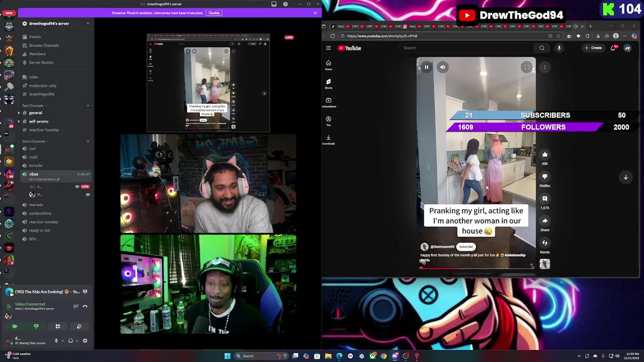644x362 pixels.
Task: Refresh the browser page
Action: click(x=333, y=36)
